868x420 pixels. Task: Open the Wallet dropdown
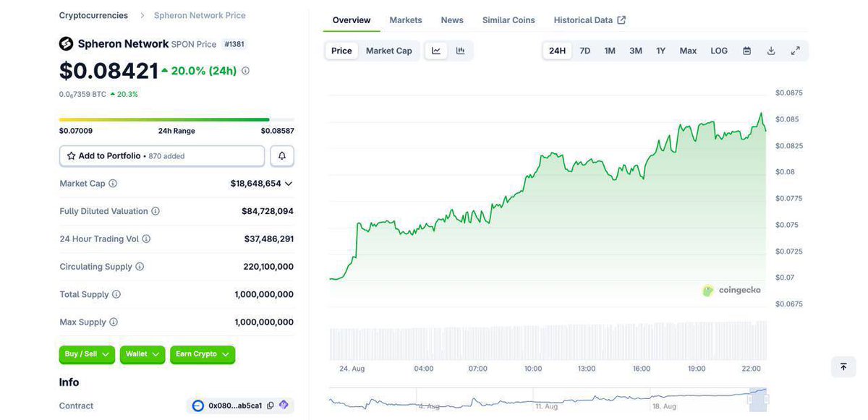pos(142,354)
